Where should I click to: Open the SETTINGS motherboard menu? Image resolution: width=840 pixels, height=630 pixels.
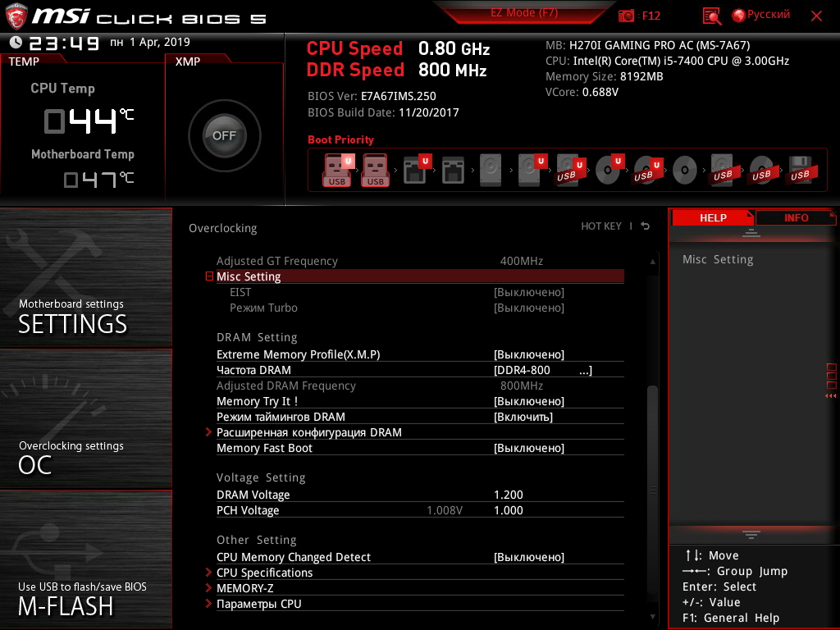coord(85,277)
